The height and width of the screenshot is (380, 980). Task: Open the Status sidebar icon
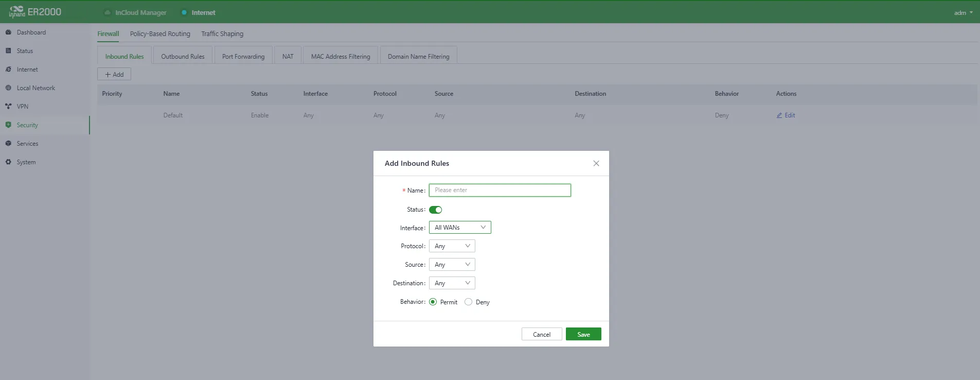click(x=8, y=51)
